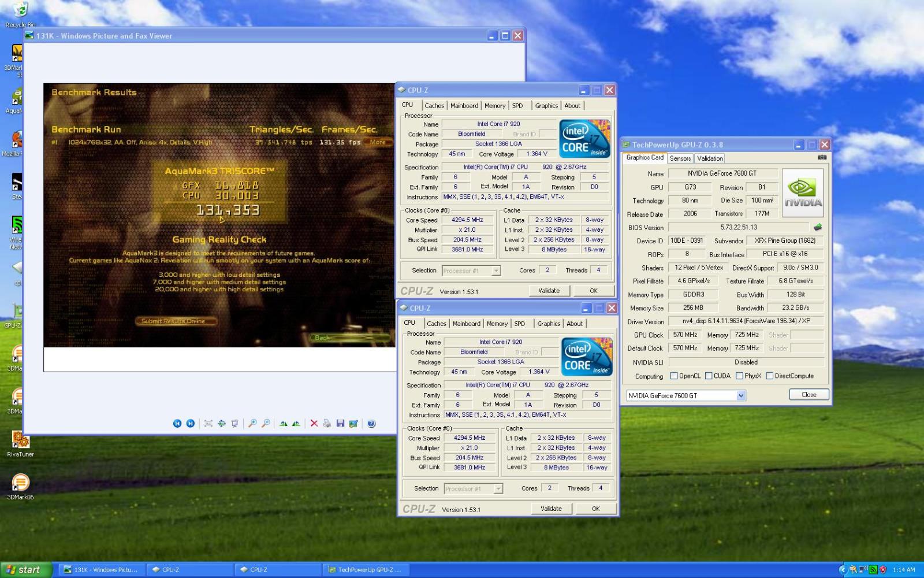The image size is (924, 578).
Task: Click the NVIDIA logo in GPU-Z
Action: [x=803, y=193]
